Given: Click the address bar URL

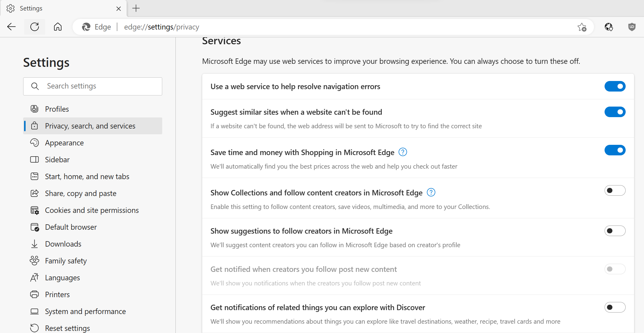Looking at the screenshot, I should tap(162, 27).
